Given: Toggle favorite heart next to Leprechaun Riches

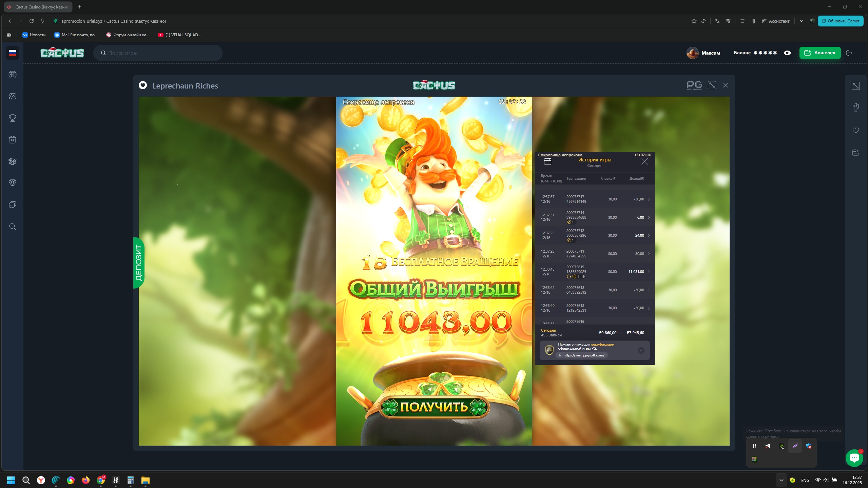Looking at the screenshot, I should click(x=143, y=85).
